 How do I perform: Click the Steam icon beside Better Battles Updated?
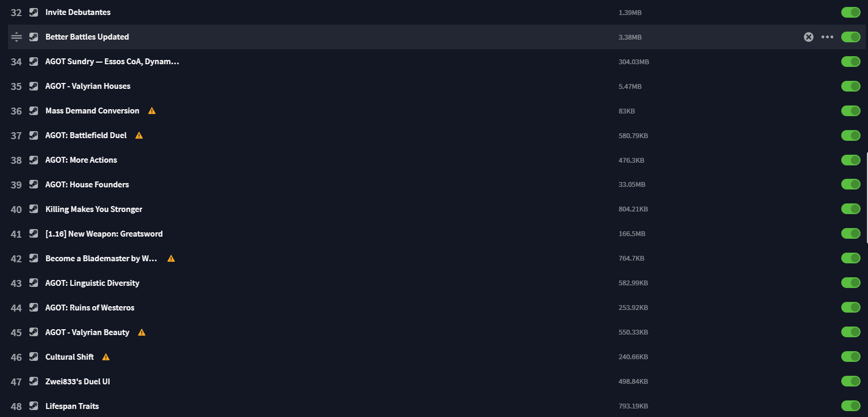pos(34,37)
